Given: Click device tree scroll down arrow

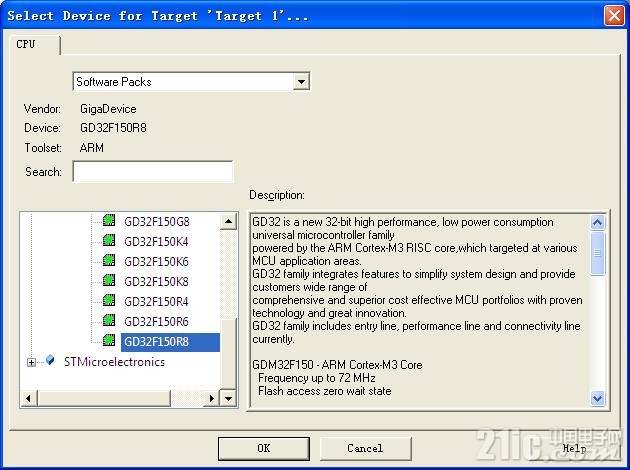Looking at the screenshot, I should [x=228, y=398].
